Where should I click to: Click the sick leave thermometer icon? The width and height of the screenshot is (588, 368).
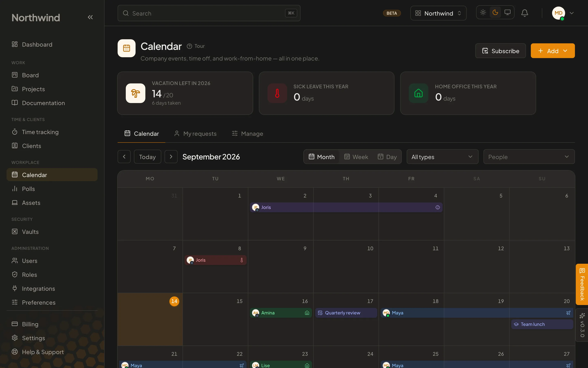point(277,93)
